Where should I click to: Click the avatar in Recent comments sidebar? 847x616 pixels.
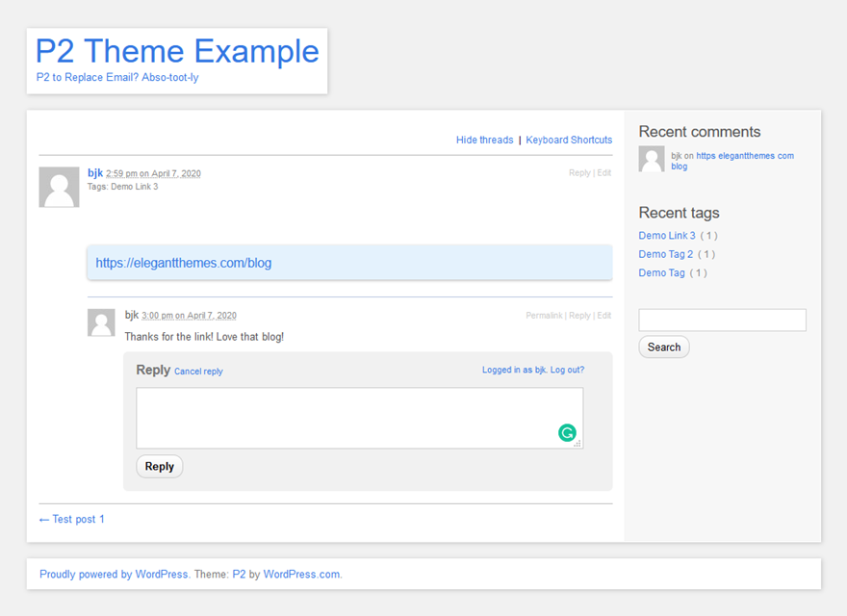click(652, 160)
